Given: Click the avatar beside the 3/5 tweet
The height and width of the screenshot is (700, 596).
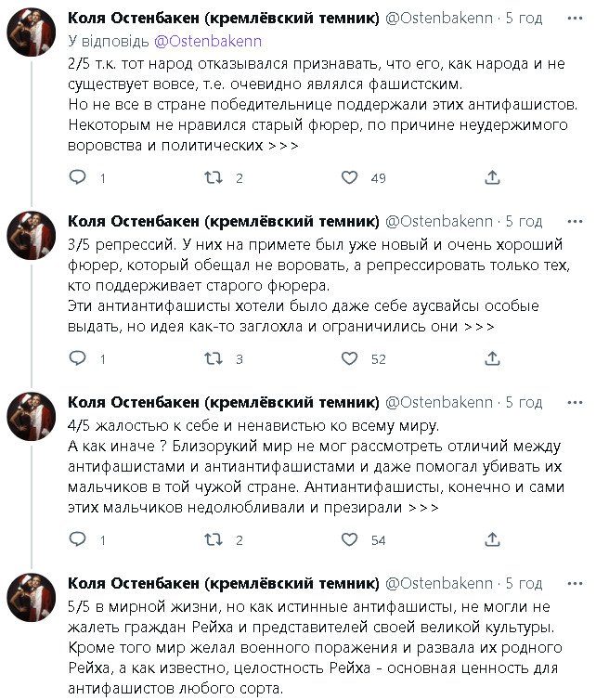Looking at the screenshot, I should coord(32,236).
